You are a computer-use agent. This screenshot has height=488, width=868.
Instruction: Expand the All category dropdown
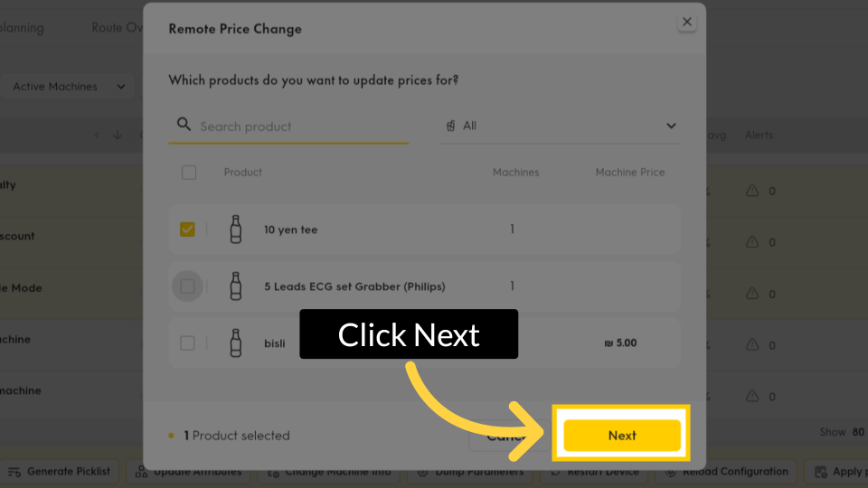pos(561,126)
